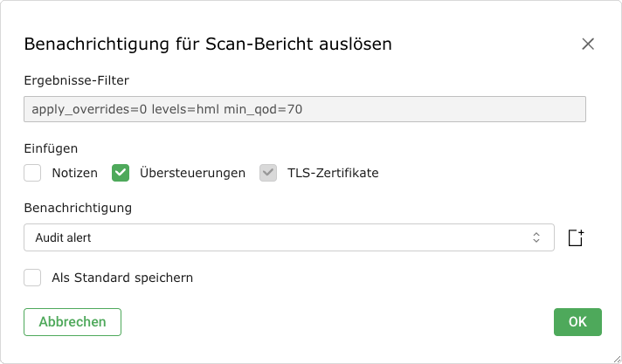Screen dimensions: 622x364
Task: Select the 'Audit alert' value text
Action: [x=63, y=237]
